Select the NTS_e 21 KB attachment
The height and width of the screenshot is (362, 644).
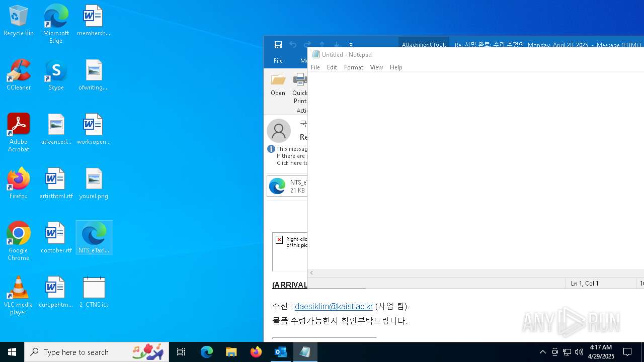287,186
